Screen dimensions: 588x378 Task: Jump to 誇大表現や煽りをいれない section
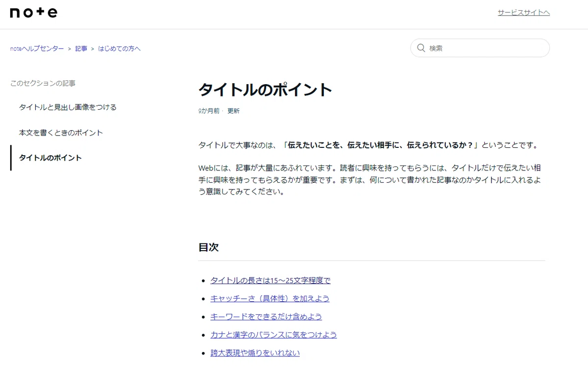click(255, 353)
